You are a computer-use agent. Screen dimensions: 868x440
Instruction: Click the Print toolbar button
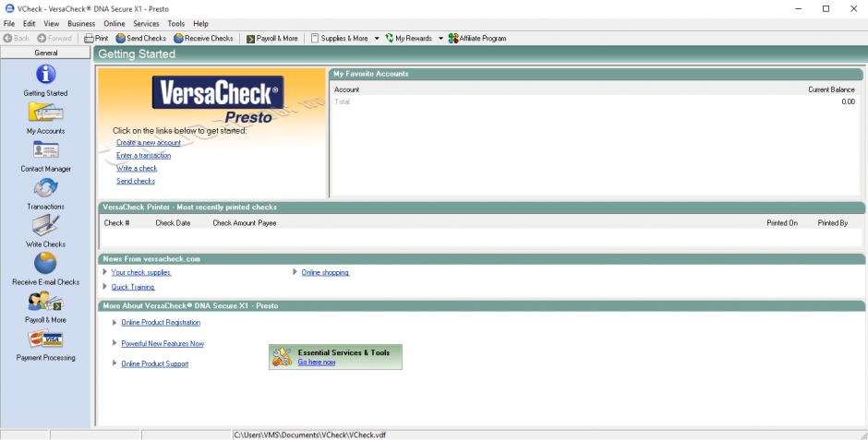tap(96, 38)
